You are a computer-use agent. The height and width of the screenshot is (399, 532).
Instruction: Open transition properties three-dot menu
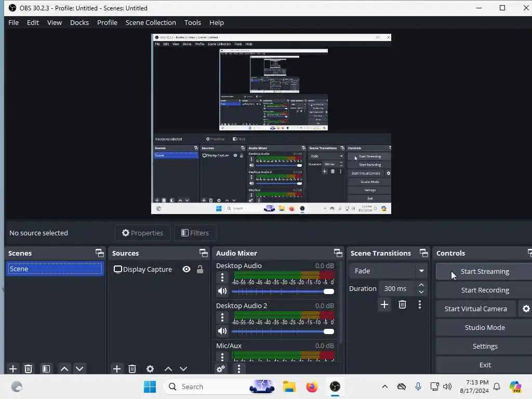click(x=420, y=304)
